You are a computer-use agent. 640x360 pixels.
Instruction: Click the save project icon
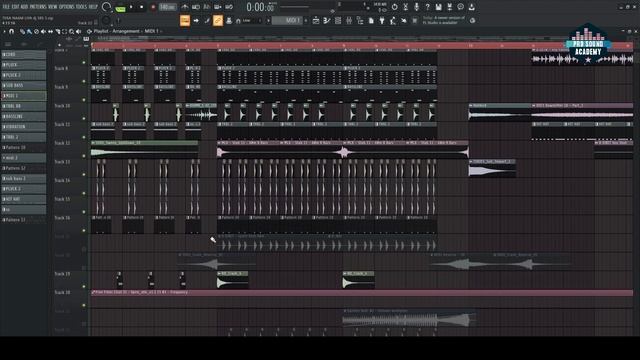click(x=438, y=7)
